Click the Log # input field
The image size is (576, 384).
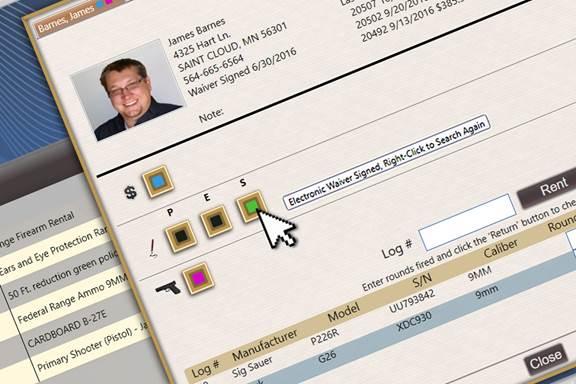pyautogui.click(x=467, y=223)
